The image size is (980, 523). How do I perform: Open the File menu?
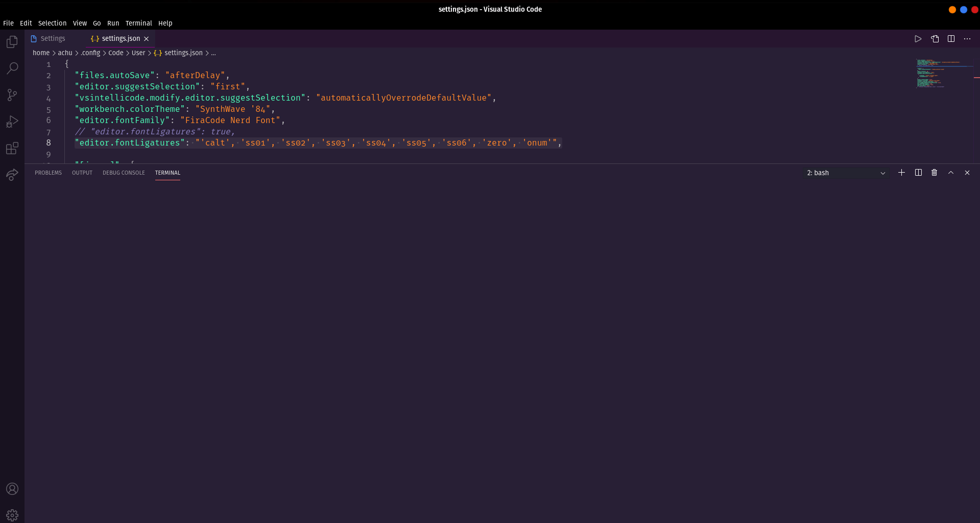click(8, 23)
